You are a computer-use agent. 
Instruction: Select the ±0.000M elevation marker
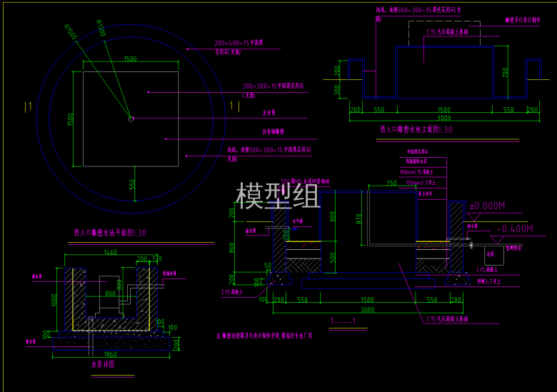click(487, 206)
